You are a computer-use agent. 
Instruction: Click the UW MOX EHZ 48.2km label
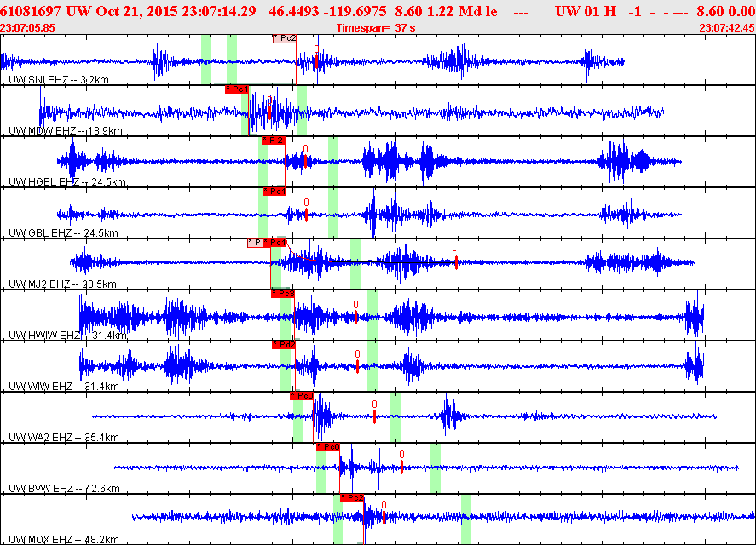(64, 540)
